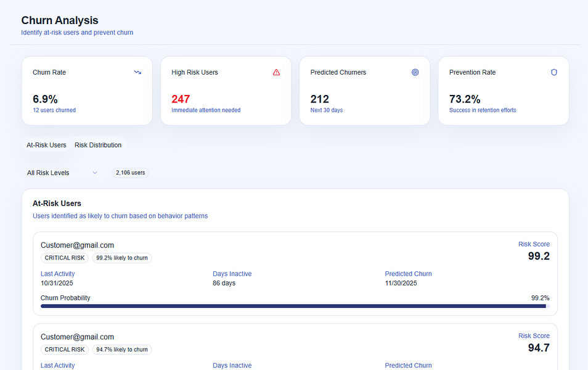Screen dimensions: 588x370
Task: Click the red 247 high risk value
Action: 181,99
